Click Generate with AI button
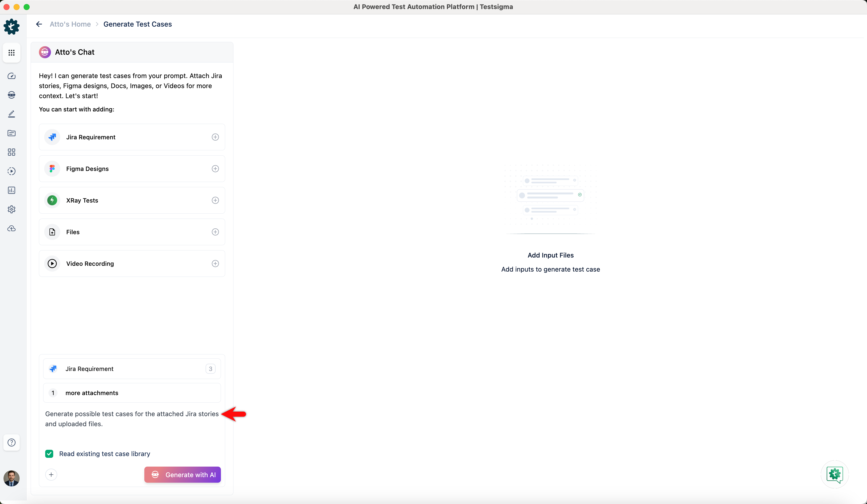This screenshot has height=504, width=867. tap(182, 475)
